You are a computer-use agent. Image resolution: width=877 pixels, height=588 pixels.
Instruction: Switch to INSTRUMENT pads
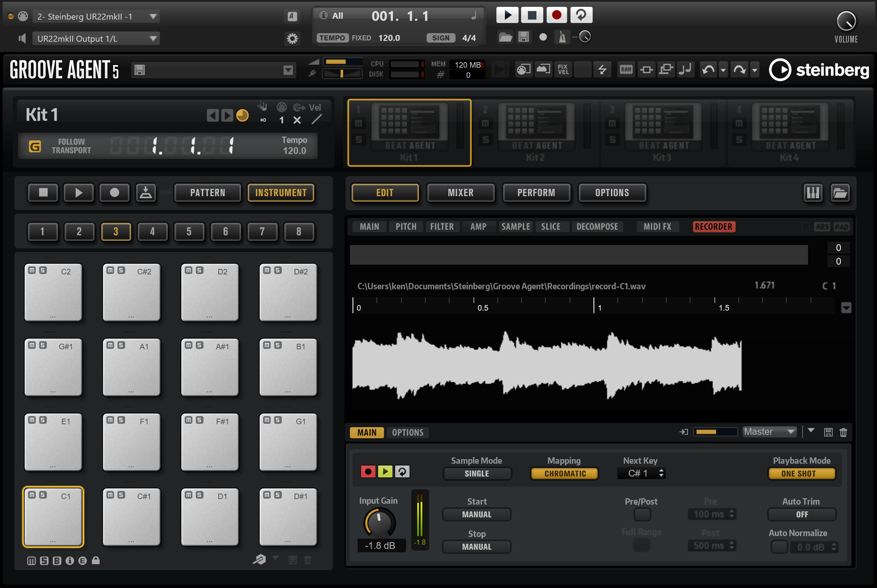pyautogui.click(x=281, y=193)
